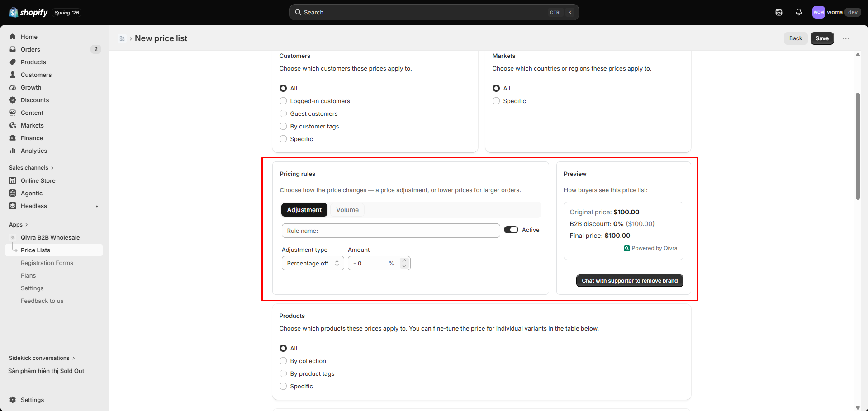Click the scroll down arrow

858,408
